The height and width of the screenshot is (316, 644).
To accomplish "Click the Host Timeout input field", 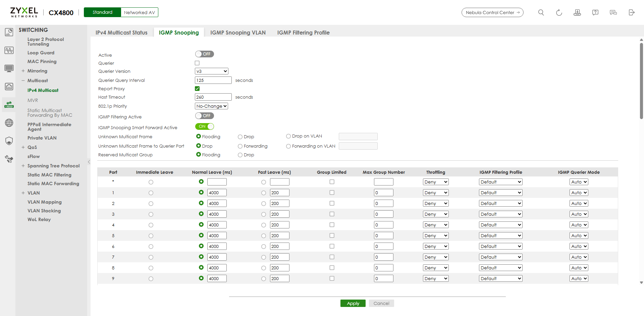I will [213, 97].
